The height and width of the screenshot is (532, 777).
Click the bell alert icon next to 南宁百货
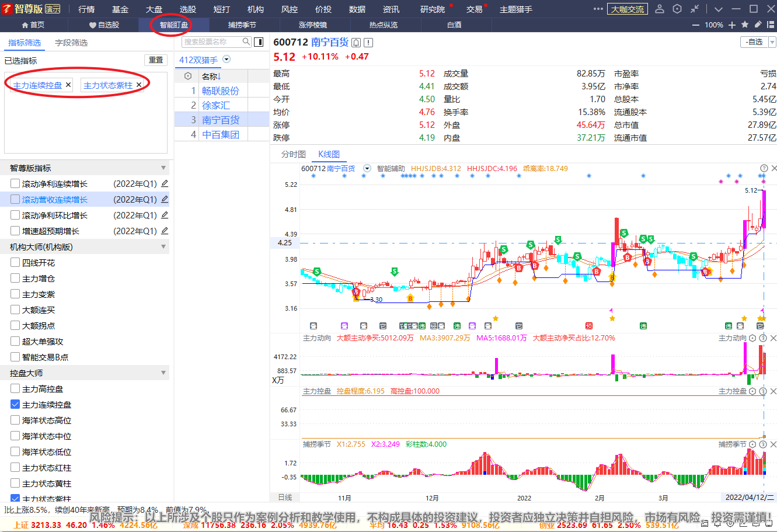(x=356, y=43)
